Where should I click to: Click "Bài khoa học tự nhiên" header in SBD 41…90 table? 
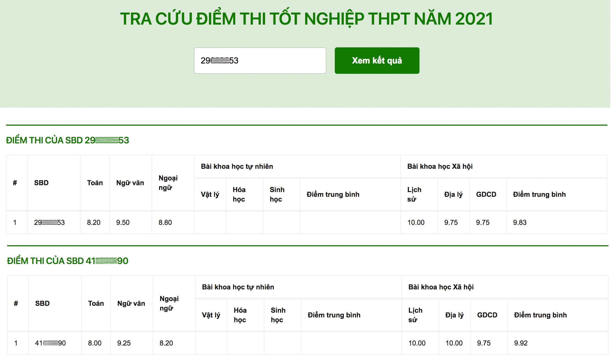point(238,287)
